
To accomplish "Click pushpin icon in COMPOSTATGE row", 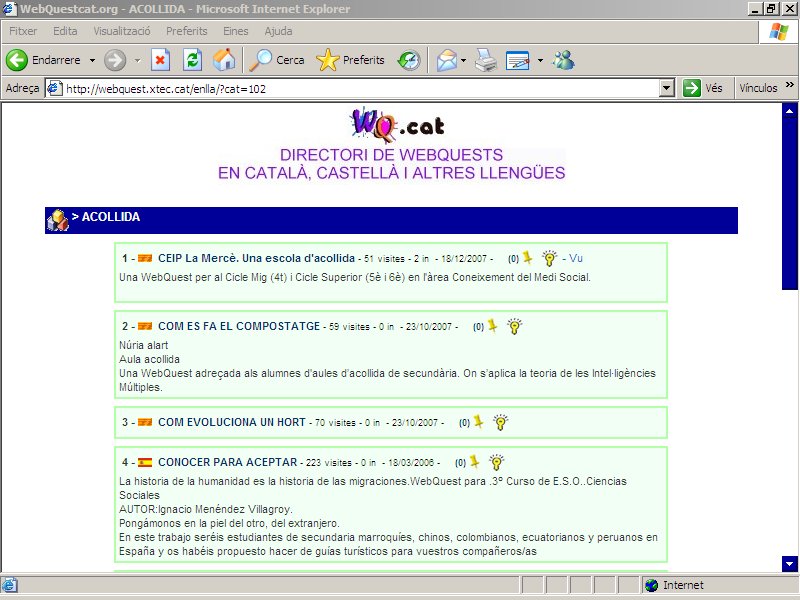I will [492, 326].
